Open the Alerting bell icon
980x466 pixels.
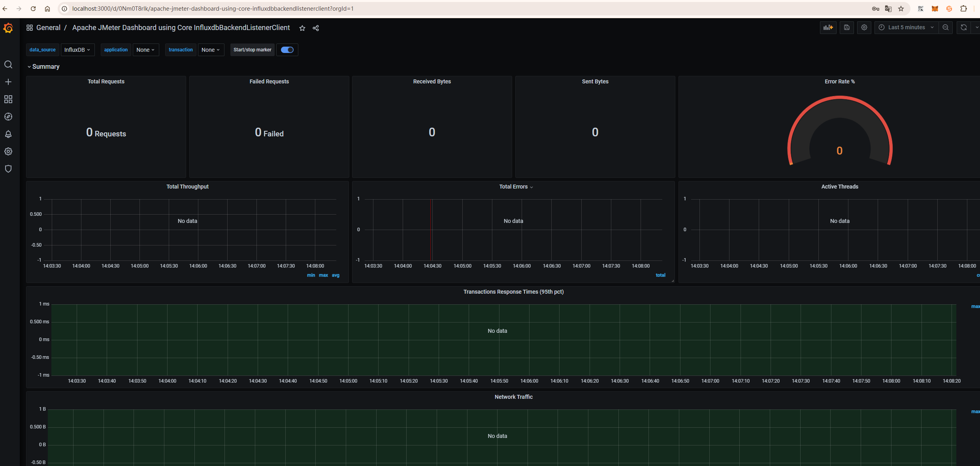click(8, 134)
